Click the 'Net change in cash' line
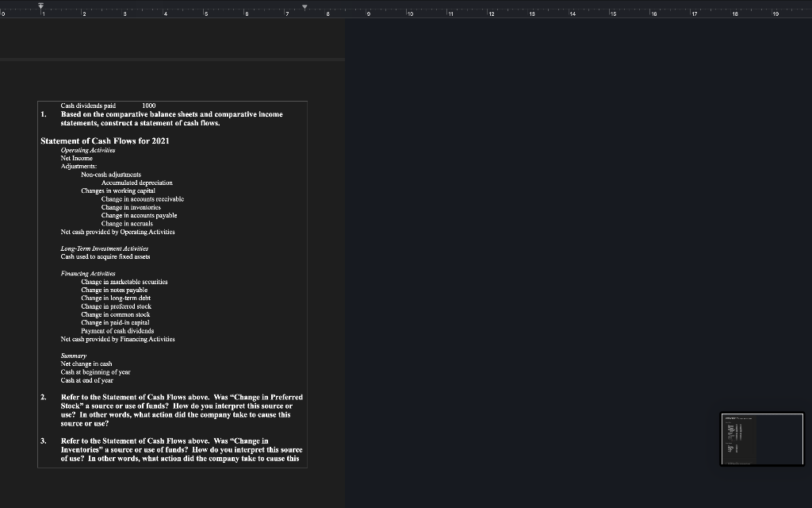 coord(86,364)
